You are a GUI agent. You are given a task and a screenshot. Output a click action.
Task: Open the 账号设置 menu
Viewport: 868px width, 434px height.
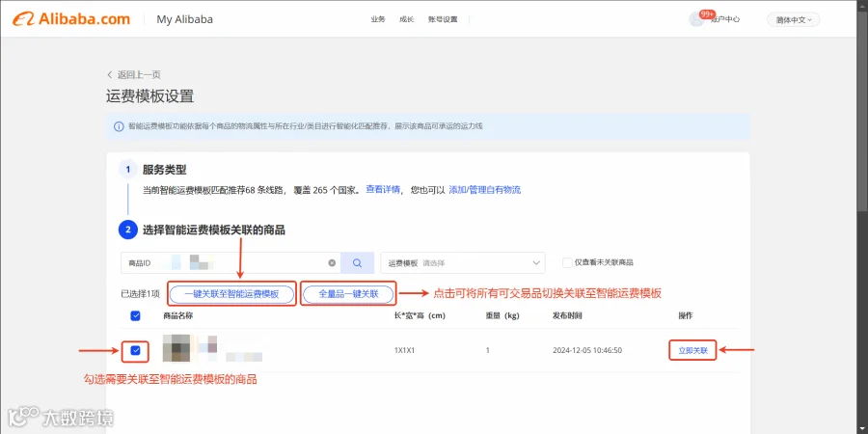(443, 19)
